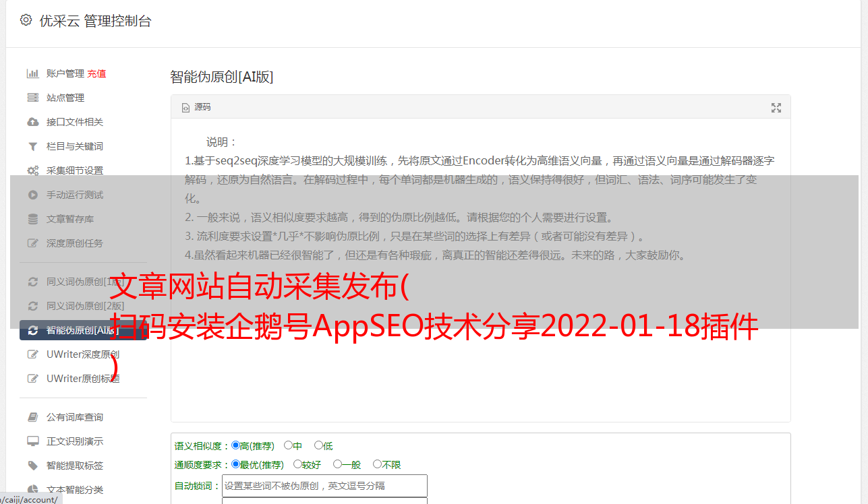
Task: Go to 正文识别演示 page
Action: coord(75,441)
